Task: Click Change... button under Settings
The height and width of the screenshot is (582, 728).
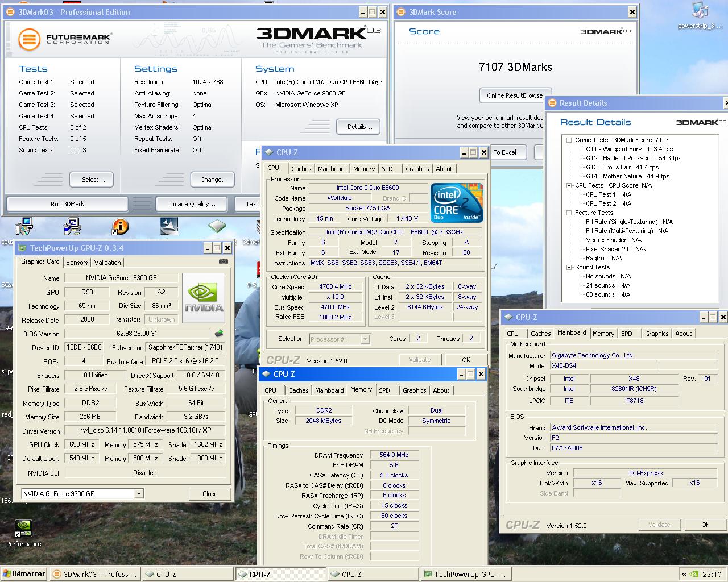Action: click(213, 180)
